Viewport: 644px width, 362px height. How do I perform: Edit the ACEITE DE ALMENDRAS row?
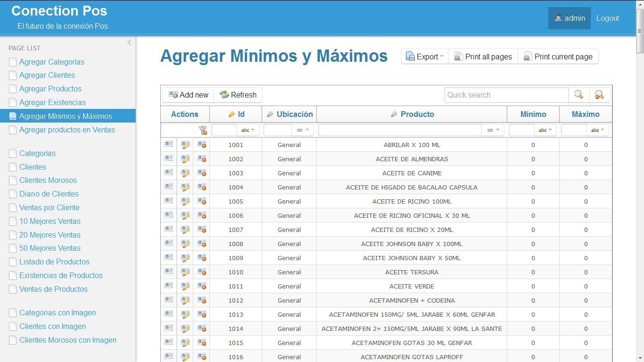tap(185, 159)
